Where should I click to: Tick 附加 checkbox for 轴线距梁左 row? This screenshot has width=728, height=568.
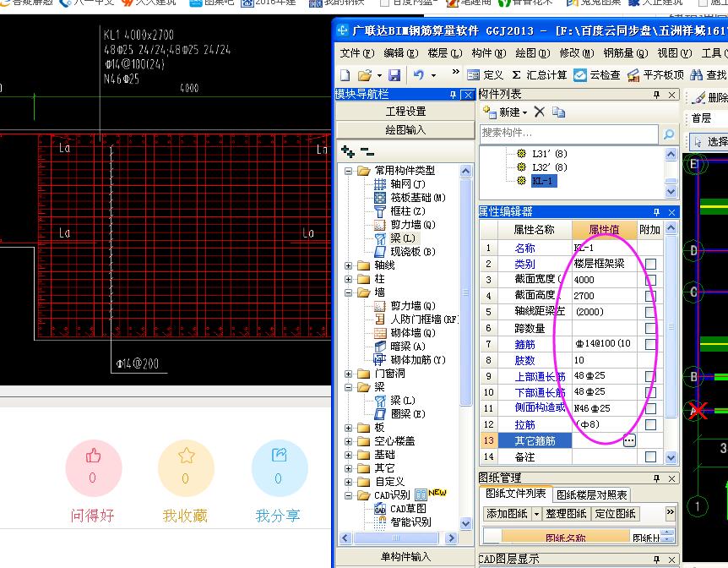click(650, 312)
